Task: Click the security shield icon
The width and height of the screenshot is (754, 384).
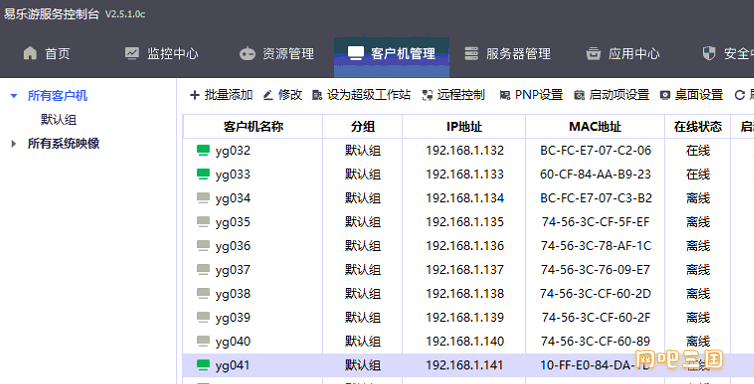Action: coord(709,53)
